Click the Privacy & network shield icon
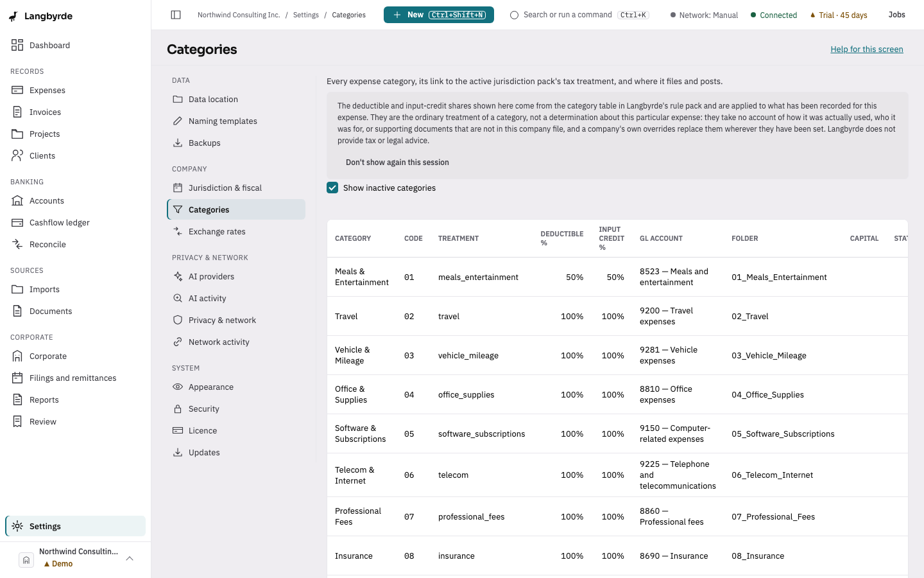924x578 pixels. [178, 320]
